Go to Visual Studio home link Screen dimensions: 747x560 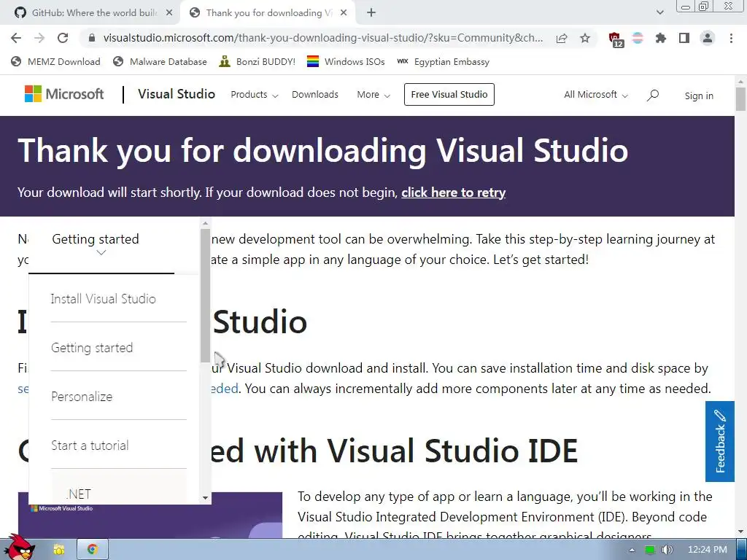177,94
